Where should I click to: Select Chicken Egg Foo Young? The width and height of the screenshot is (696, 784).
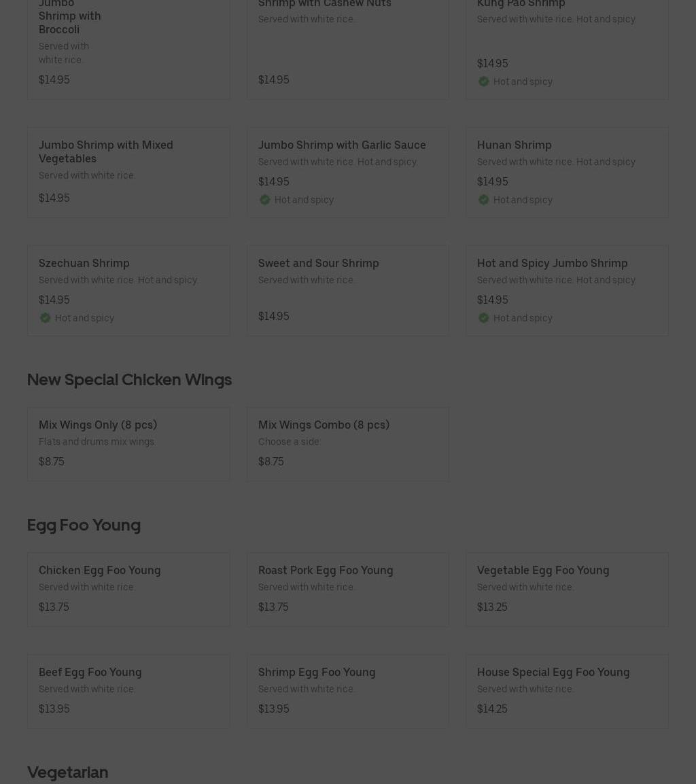tap(128, 589)
